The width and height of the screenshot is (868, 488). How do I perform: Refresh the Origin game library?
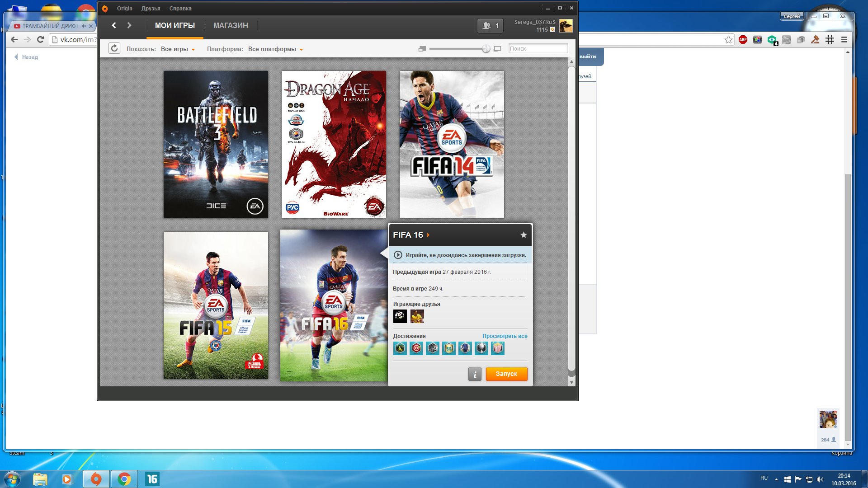click(114, 48)
